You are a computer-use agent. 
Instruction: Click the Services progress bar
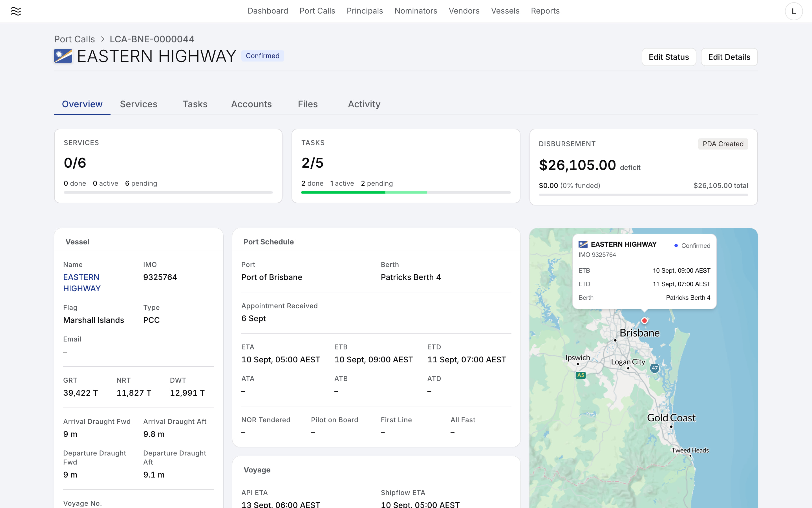pyautogui.click(x=168, y=192)
